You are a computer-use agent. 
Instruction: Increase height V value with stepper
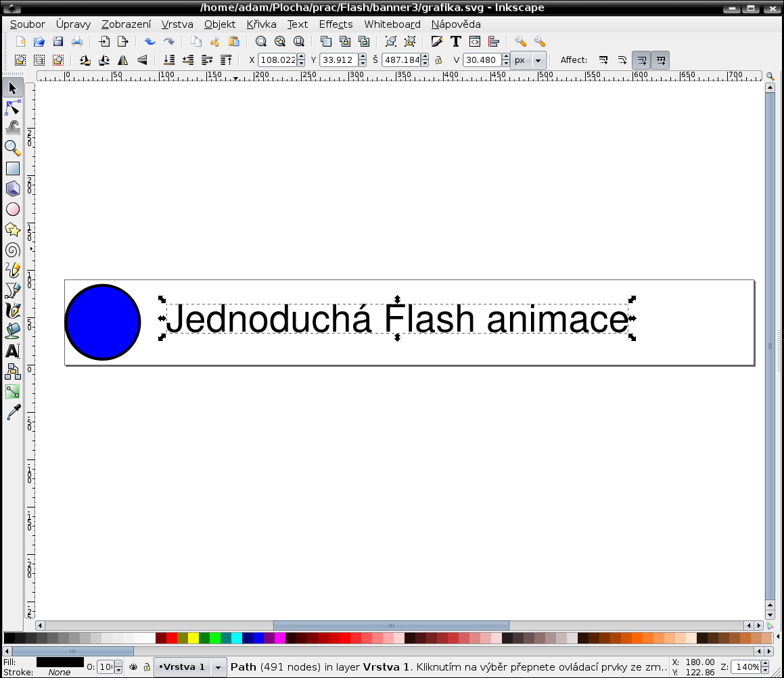pos(506,57)
